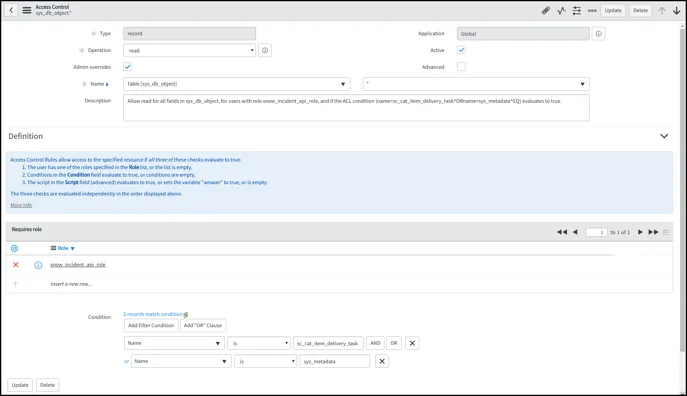Open first condition Name field dropdown
Screen dimensions: 687x396
(174, 343)
